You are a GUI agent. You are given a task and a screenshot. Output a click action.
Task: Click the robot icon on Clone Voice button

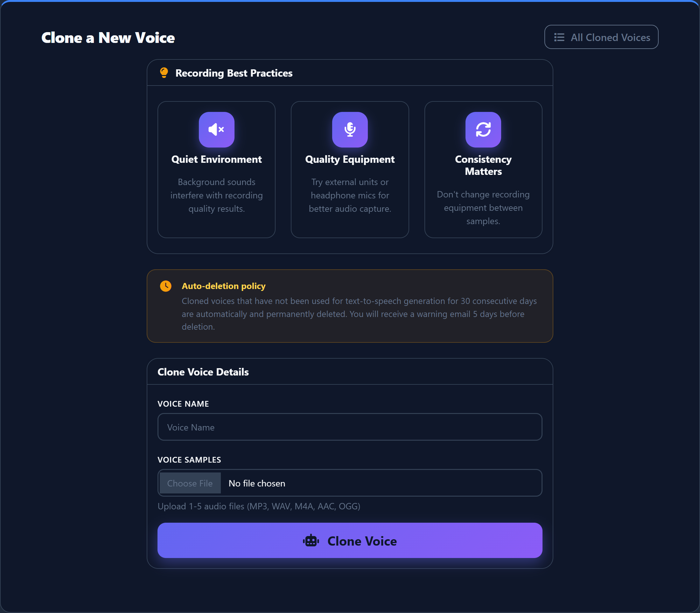tap(311, 541)
